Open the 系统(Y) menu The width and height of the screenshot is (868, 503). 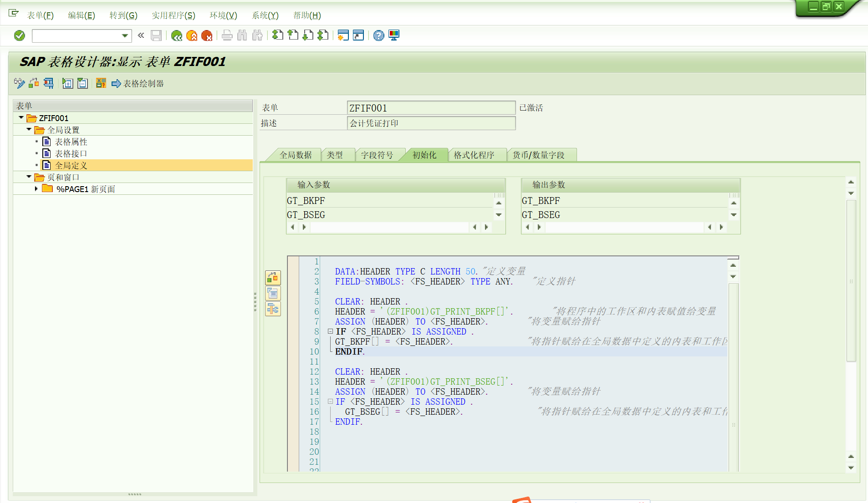[265, 15]
